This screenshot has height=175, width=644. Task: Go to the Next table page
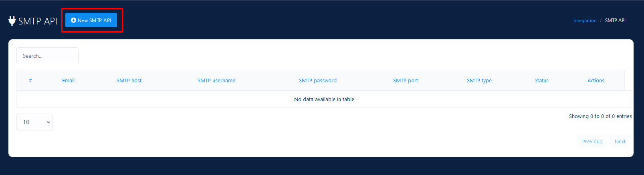coord(620,142)
